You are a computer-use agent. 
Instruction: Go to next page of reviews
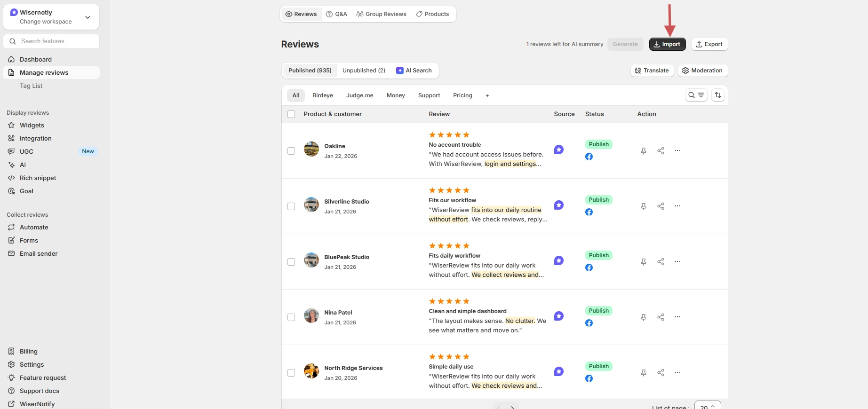coord(513,407)
